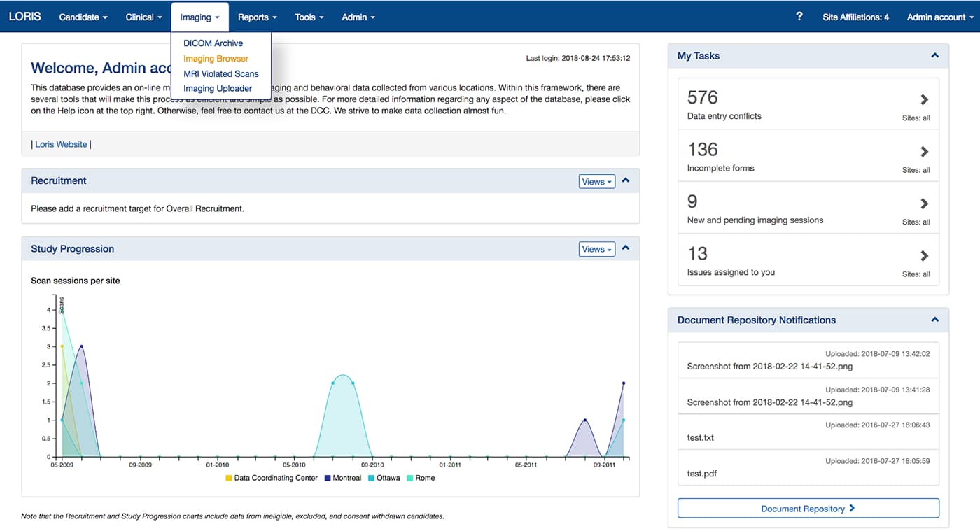Open Incomplete forms via its chevron arrow

click(x=923, y=152)
